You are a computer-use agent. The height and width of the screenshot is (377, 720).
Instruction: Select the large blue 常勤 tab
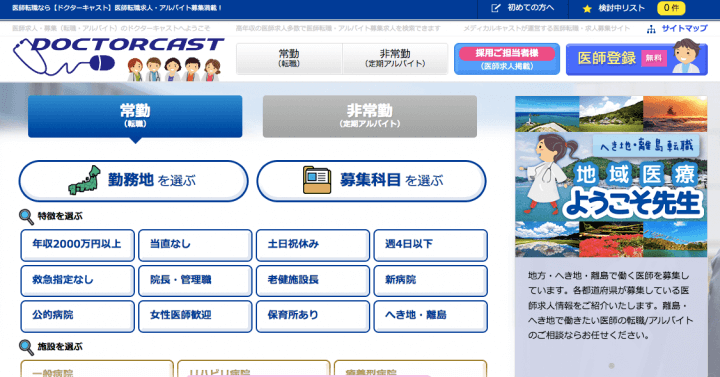point(135,116)
